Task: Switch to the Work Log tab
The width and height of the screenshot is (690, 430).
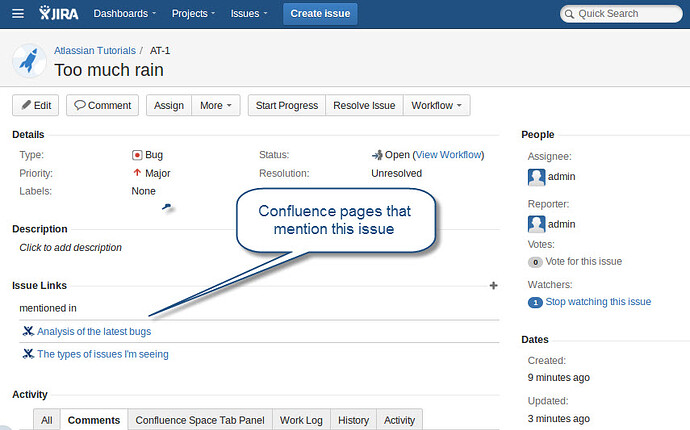Action: coord(301,420)
